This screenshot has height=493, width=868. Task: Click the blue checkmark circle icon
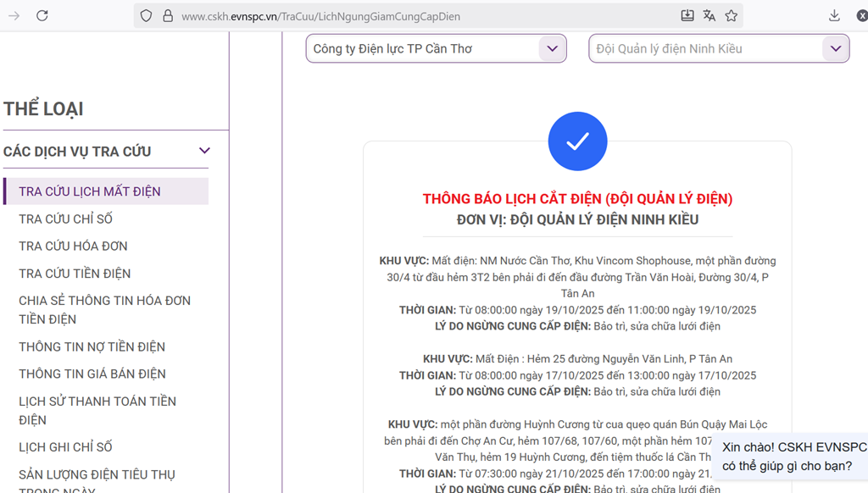577,141
